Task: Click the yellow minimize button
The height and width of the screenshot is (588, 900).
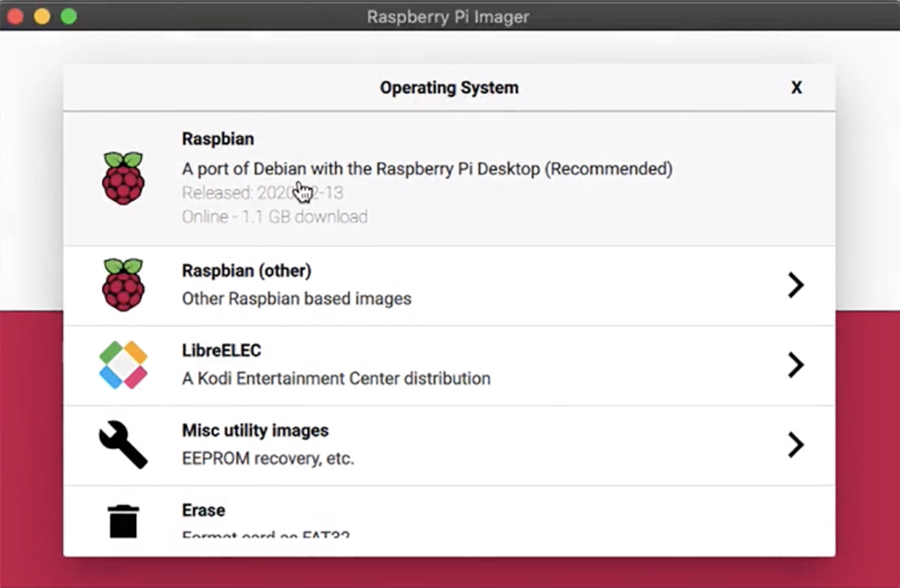Action: tap(41, 15)
